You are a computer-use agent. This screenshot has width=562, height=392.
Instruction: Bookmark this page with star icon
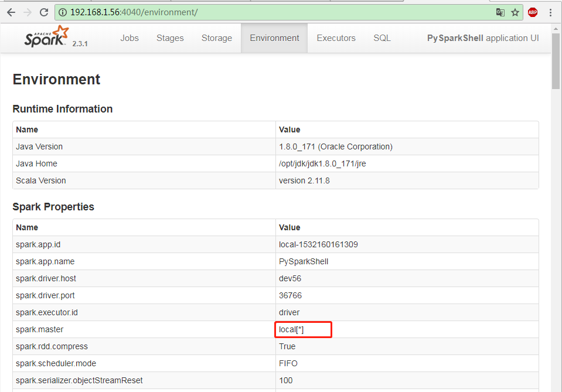515,12
